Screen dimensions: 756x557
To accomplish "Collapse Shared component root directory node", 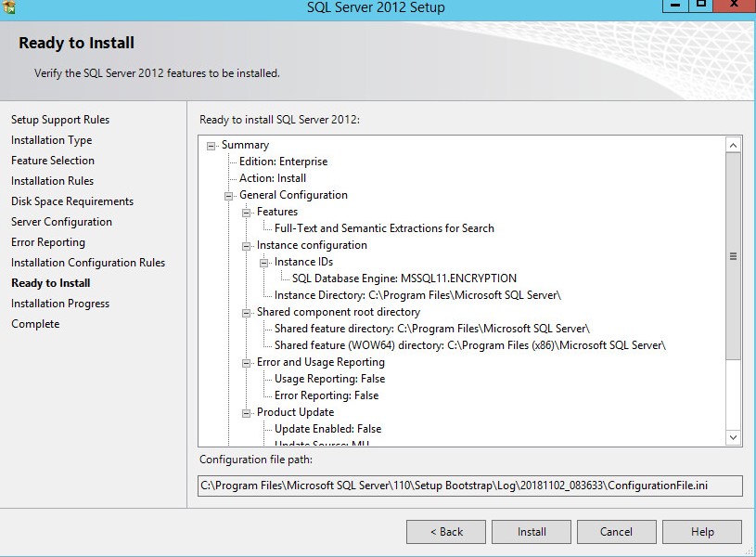I will coord(247,313).
